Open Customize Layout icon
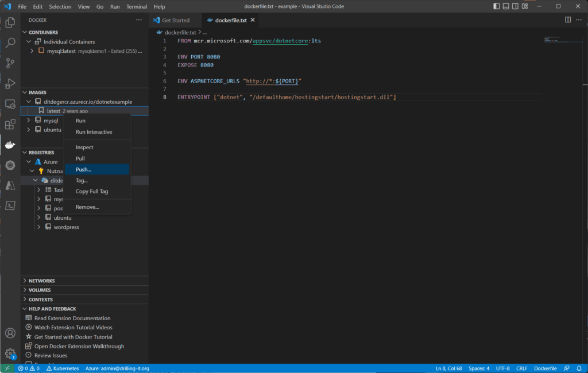 pyautogui.click(x=525, y=6)
